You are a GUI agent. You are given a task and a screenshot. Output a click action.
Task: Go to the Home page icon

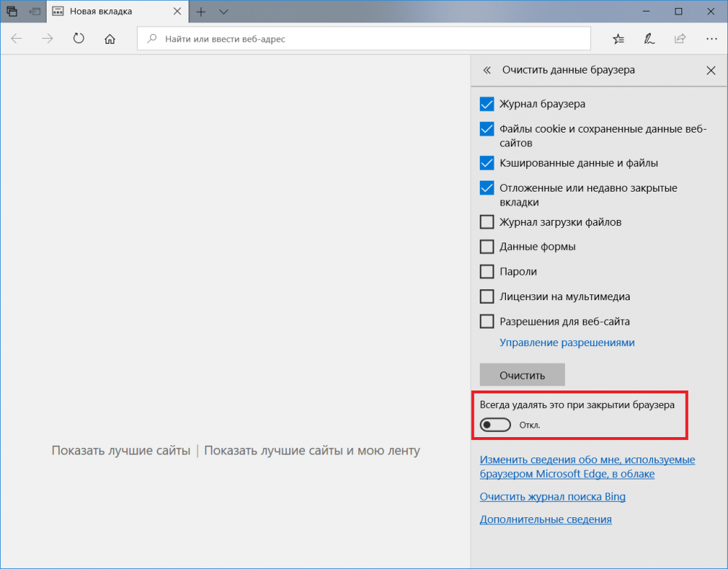(110, 39)
